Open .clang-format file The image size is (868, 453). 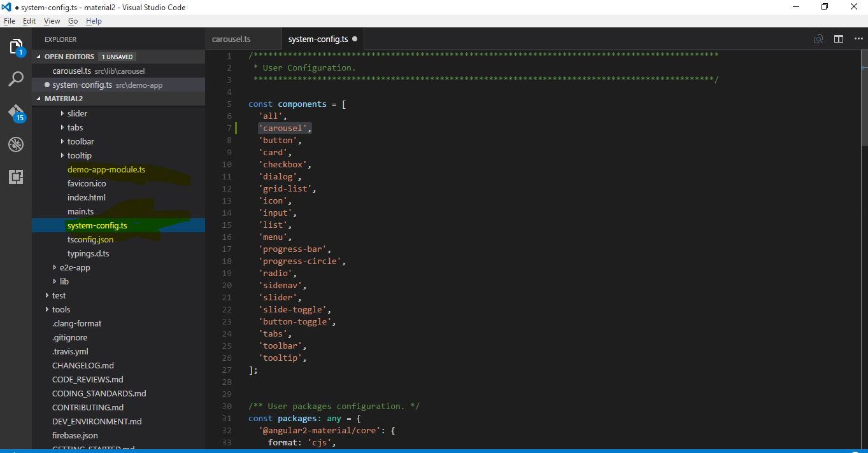pyautogui.click(x=76, y=323)
